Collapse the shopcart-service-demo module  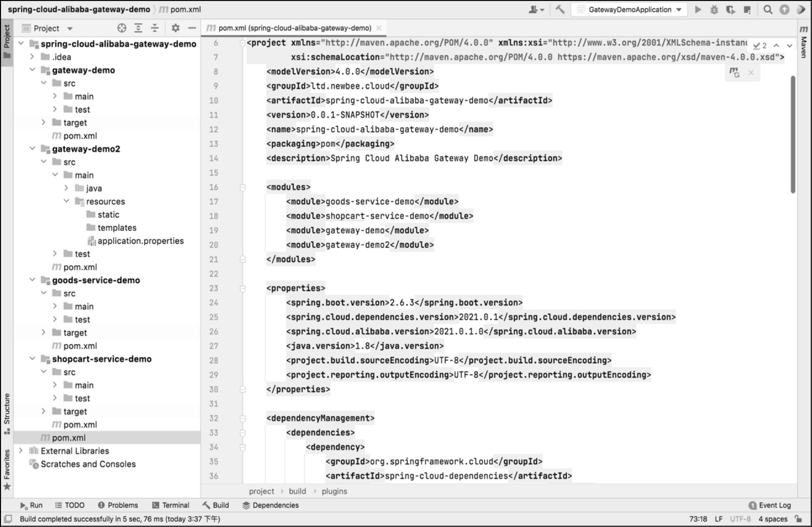point(32,359)
